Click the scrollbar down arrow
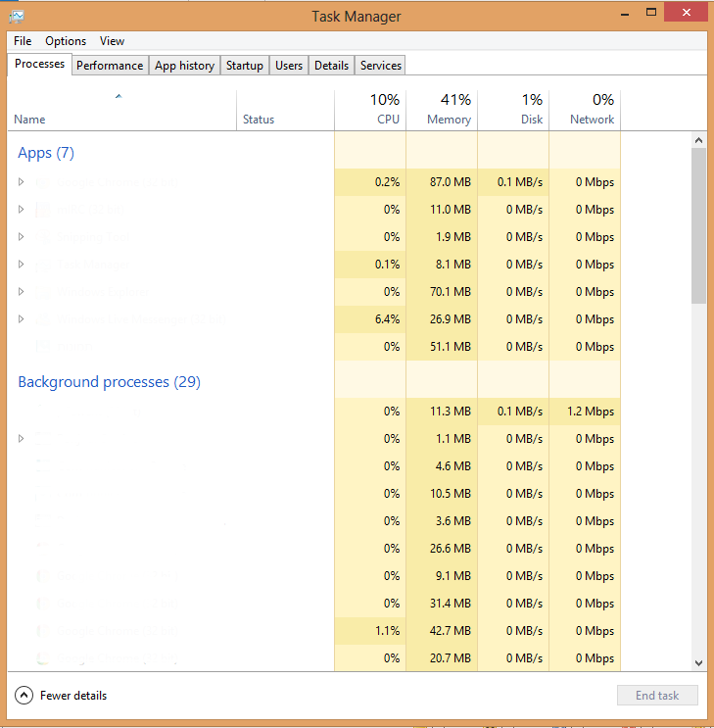This screenshot has width=714, height=728. [698, 662]
